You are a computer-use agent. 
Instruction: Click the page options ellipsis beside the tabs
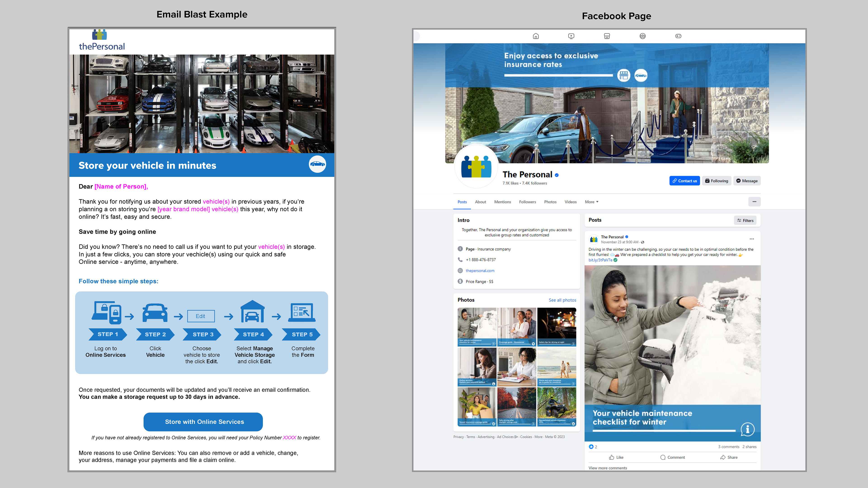(754, 202)
